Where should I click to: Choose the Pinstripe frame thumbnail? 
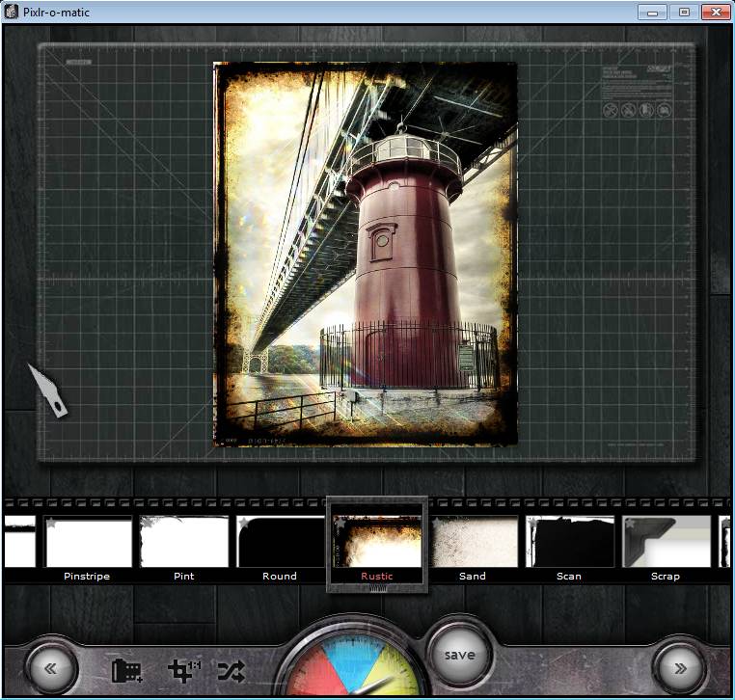[x=87, y=543]
